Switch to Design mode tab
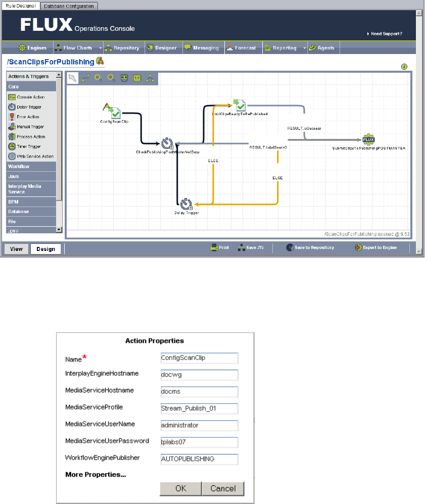The width and height of the screenshot is (425, 504). point(45,249)
